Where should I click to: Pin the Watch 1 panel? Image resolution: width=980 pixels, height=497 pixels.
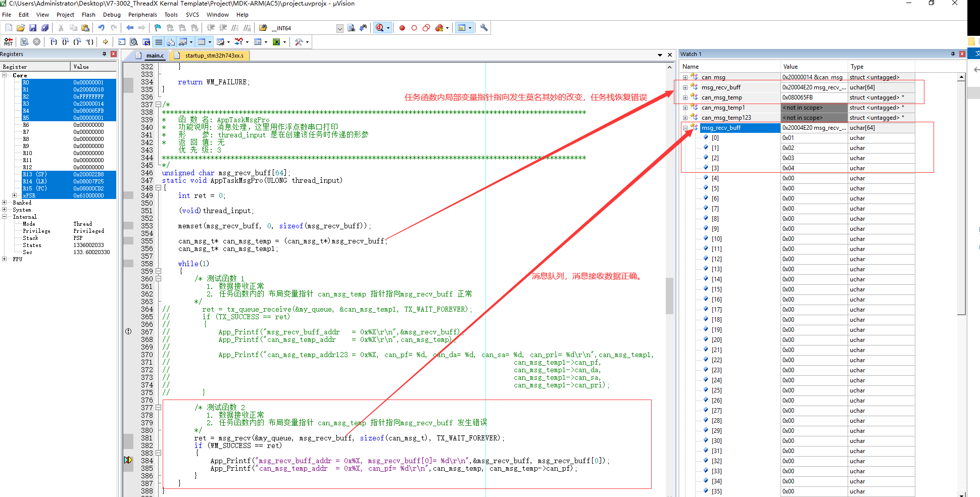953,54
